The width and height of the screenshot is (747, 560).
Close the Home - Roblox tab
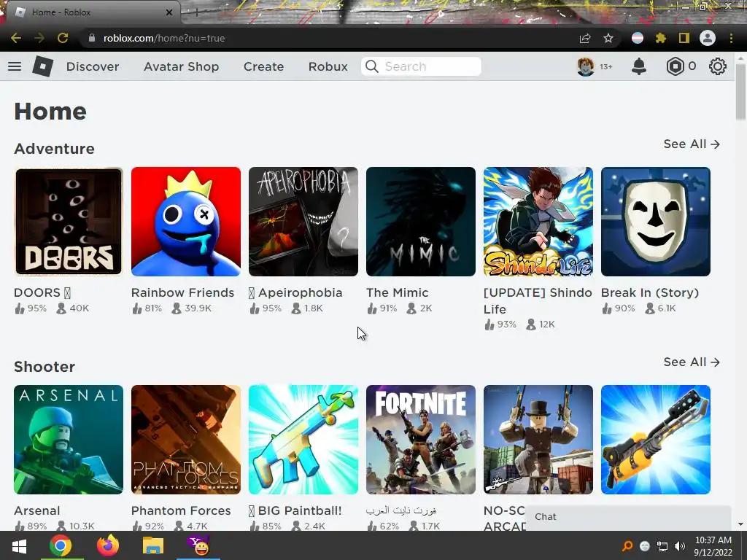[169, 12]
